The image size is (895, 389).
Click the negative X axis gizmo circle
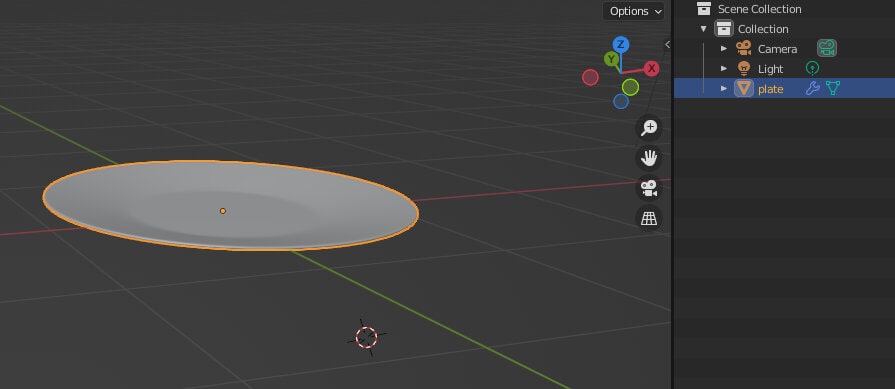(590, 78)
